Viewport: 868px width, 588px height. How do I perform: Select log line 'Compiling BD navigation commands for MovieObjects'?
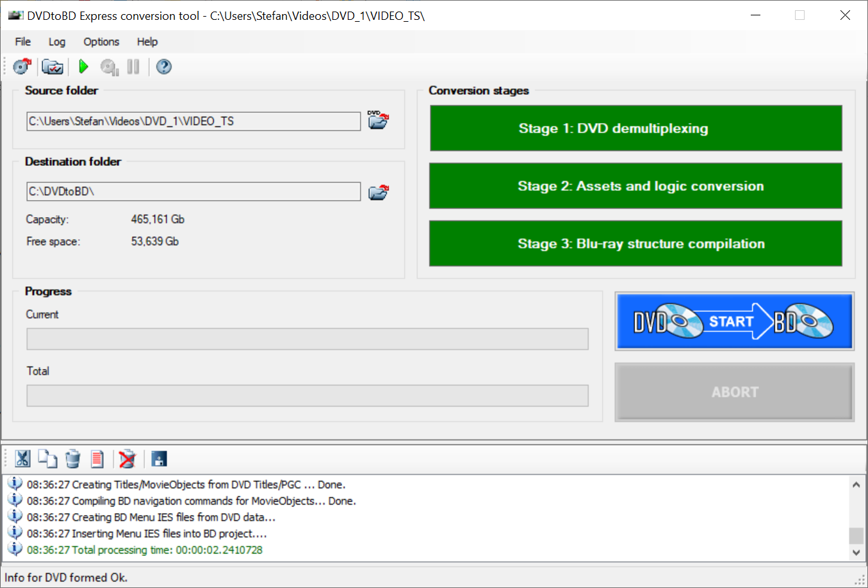coord(191,501)
